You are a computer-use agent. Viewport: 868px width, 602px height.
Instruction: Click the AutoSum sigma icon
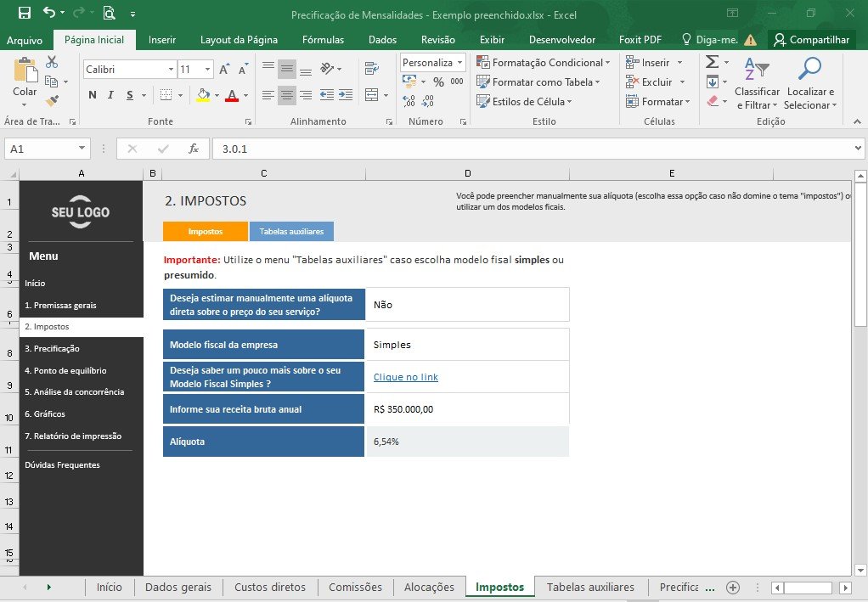tap(713, 62)
